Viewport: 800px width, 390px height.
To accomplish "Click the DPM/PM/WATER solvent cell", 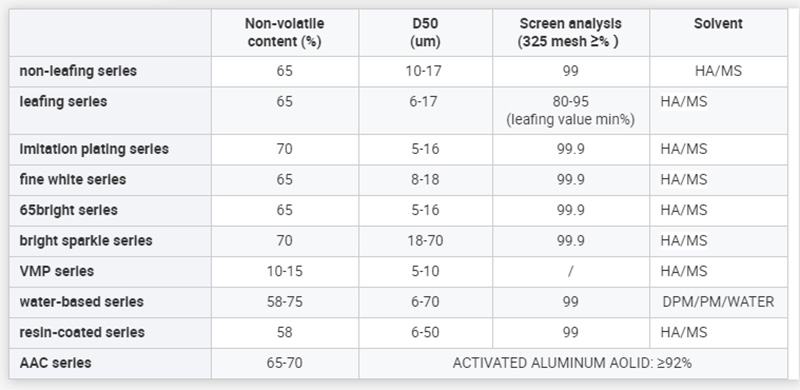I will [718, 302].
